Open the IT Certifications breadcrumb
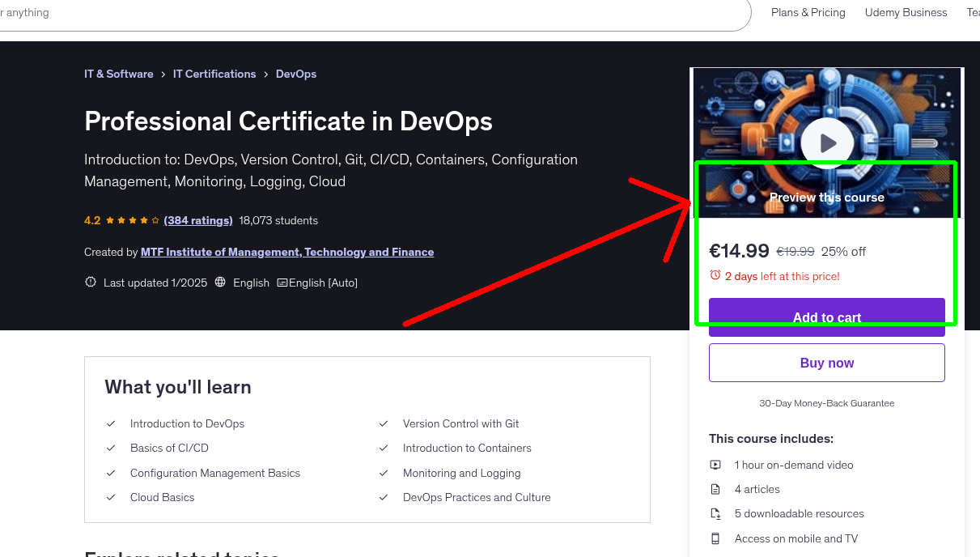The width and height of the screenshot is (980, 557). [x=214, y=74]
